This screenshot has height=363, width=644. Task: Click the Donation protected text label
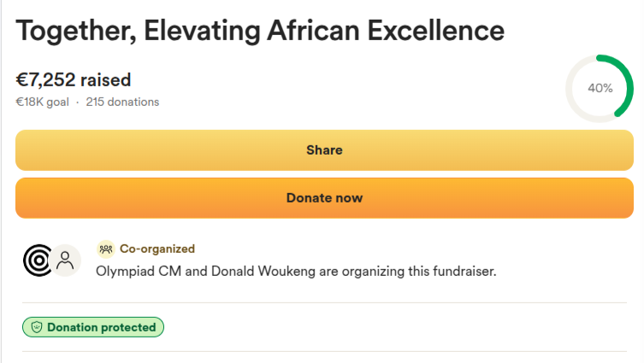tap(102, 327)
